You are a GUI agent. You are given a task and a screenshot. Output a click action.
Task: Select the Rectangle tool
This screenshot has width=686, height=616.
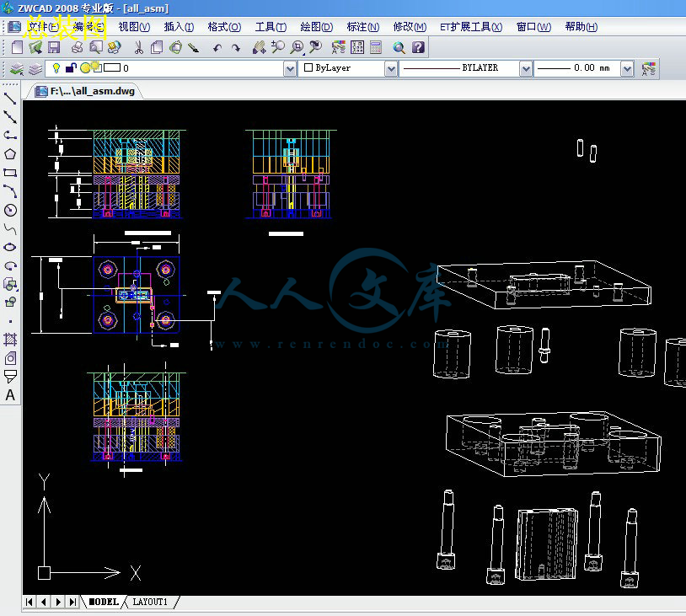tap(10, 173)
